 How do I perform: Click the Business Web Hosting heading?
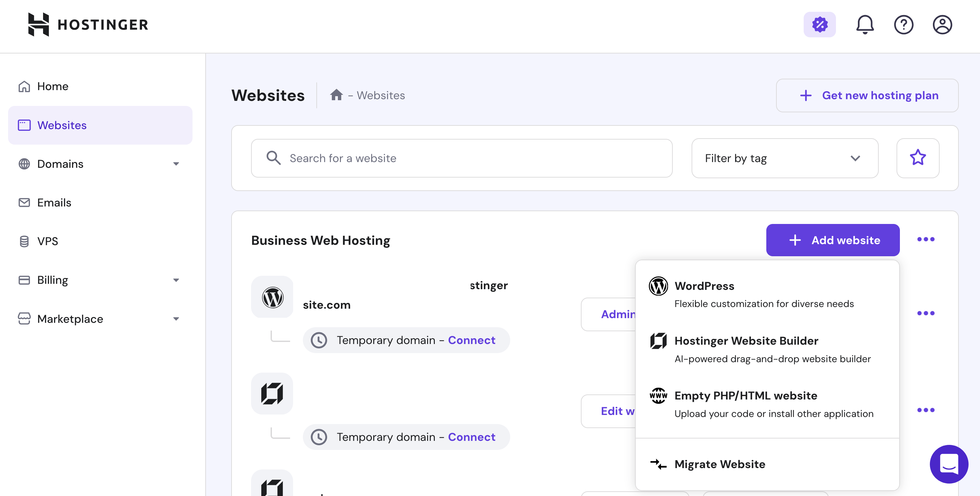(x=321, y=240)
